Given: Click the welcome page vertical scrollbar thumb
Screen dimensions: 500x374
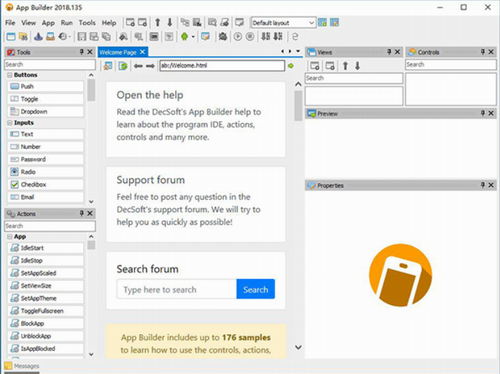Looking at the screenshot, I should (298, 106).
